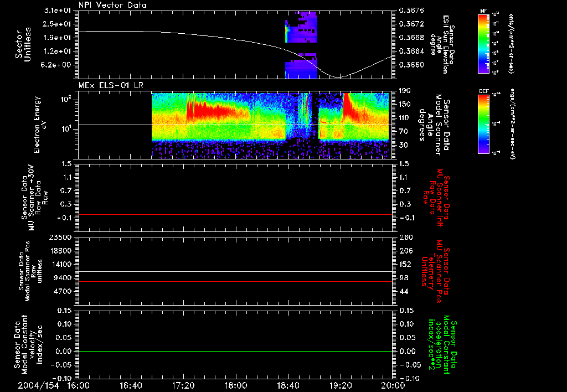
Task: Click the 16:40 time axis label
Action: (x=131, y=385)
